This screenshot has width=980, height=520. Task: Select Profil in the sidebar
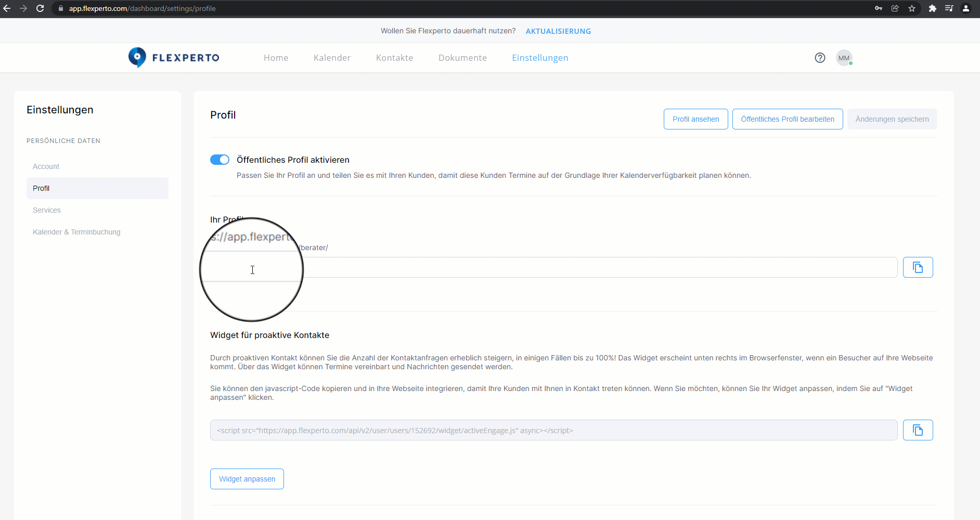[97, 188]
